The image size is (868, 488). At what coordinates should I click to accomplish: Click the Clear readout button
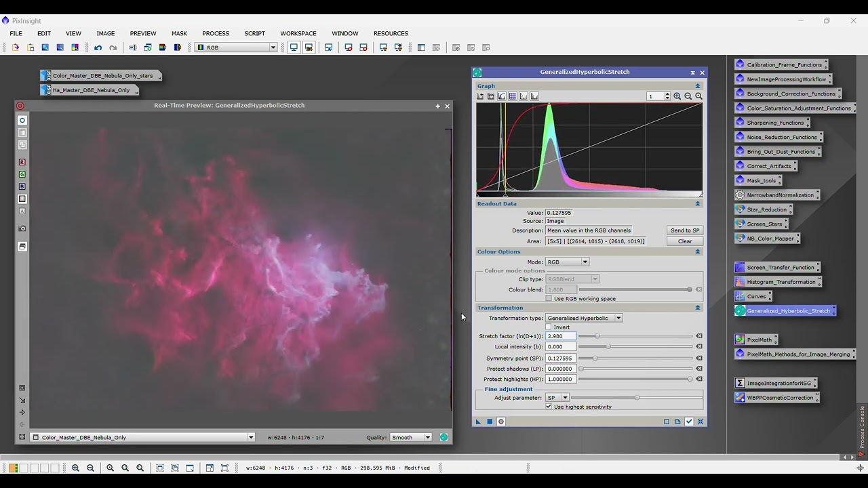coord(684,241)
